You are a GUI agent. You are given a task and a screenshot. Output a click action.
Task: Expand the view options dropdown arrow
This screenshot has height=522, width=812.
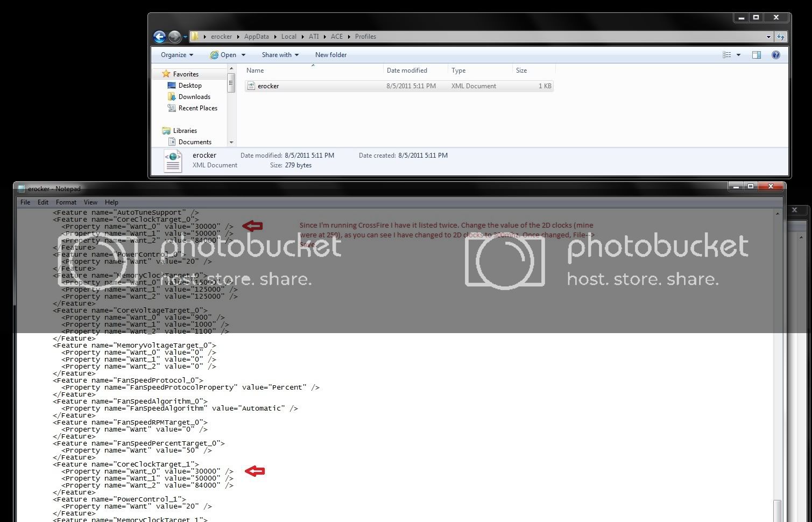click(x=738, y=55)
